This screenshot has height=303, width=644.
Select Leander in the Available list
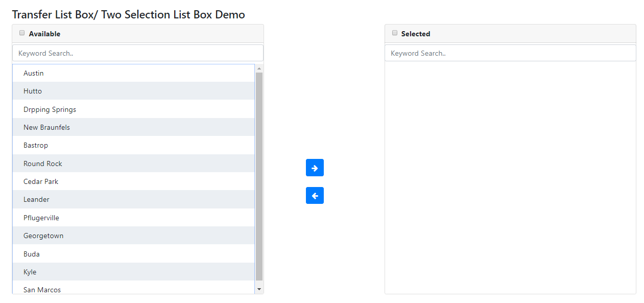(133, 199)
